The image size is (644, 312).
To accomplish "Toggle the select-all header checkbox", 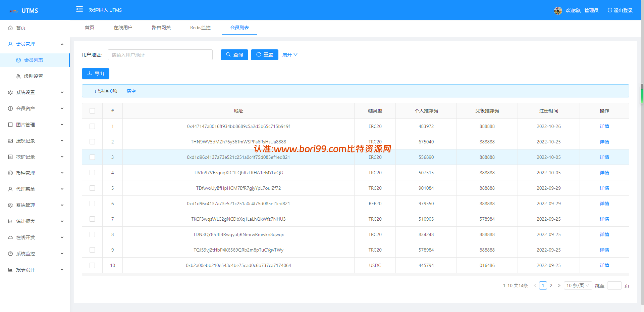I will pos(92,111).
